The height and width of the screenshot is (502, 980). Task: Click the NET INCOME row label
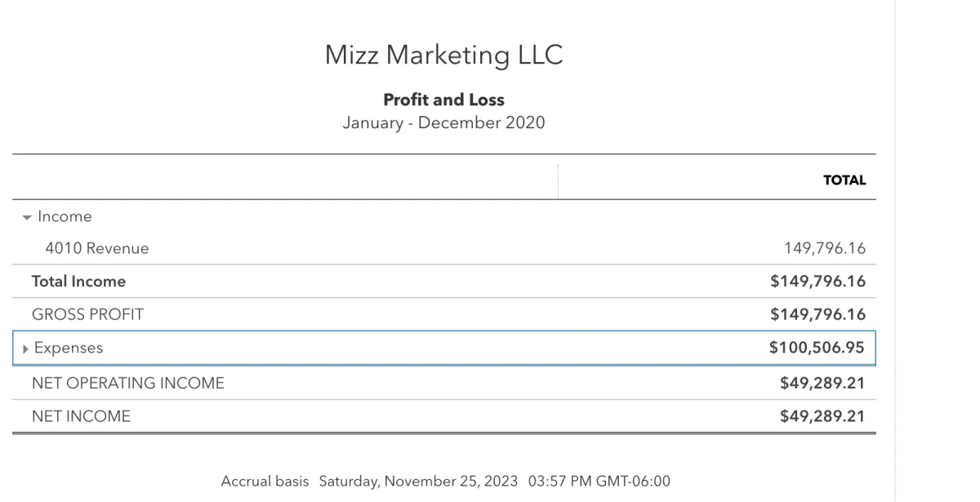tap(81, 416)
